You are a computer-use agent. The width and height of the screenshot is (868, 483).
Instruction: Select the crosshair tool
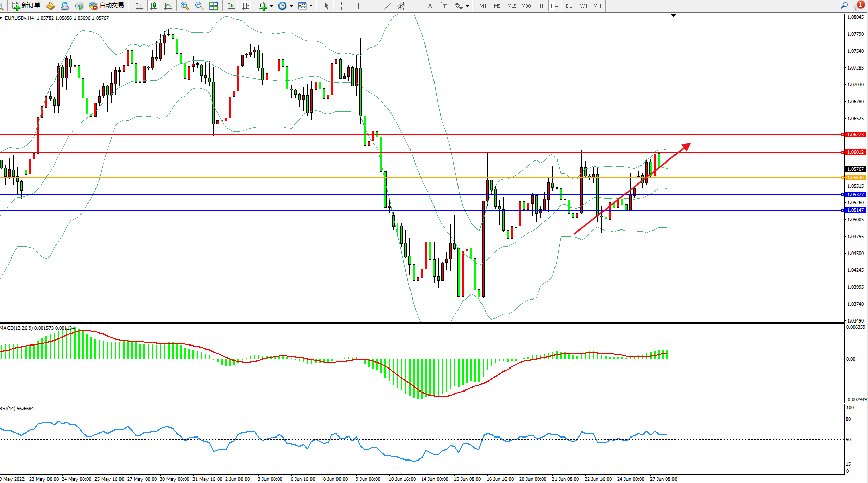[341, 6]
